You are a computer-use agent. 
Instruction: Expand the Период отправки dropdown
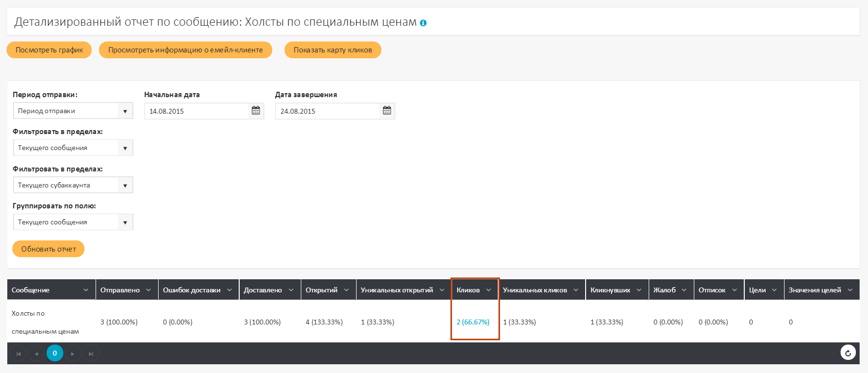tap(125, 111)
